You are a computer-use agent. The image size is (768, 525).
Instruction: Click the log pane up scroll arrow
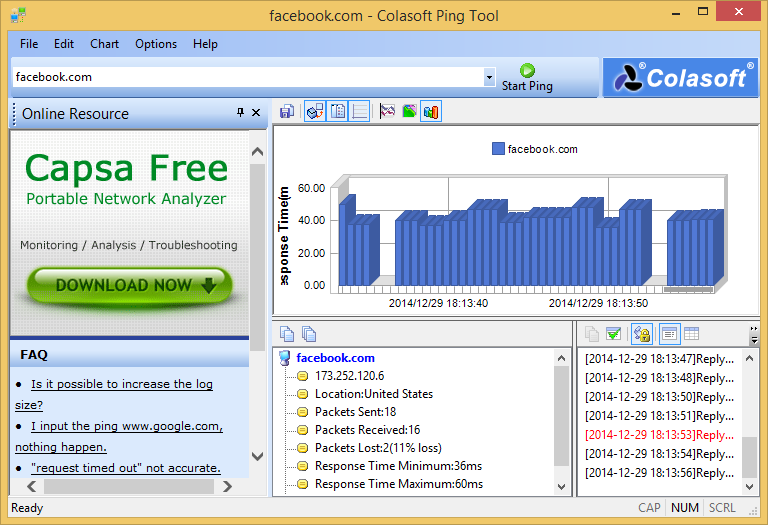[x=749, y=358]
